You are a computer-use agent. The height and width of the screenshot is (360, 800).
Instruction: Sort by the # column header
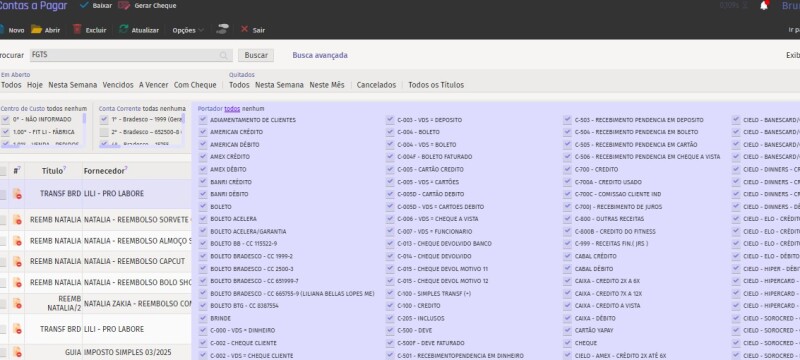16,171
